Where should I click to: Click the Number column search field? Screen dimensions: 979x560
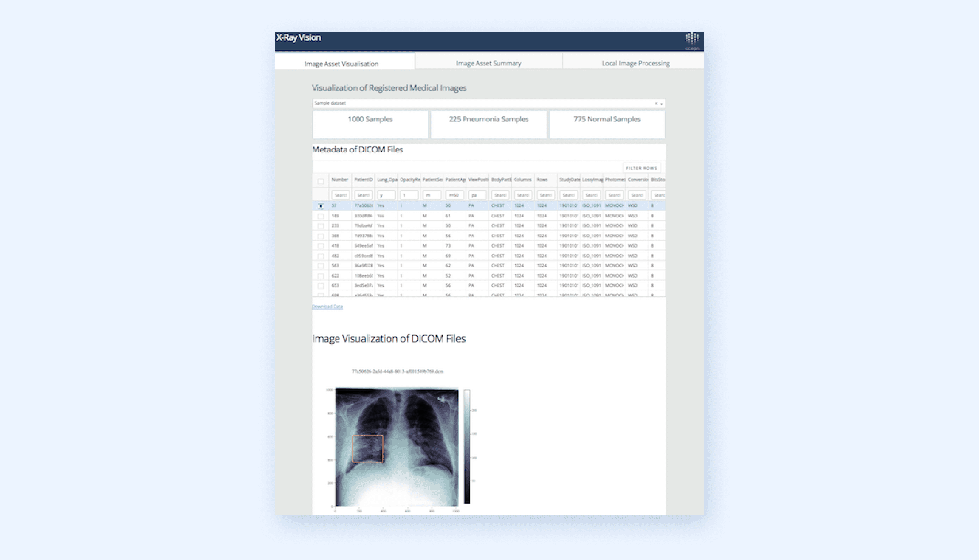click(x=340, y=195)
